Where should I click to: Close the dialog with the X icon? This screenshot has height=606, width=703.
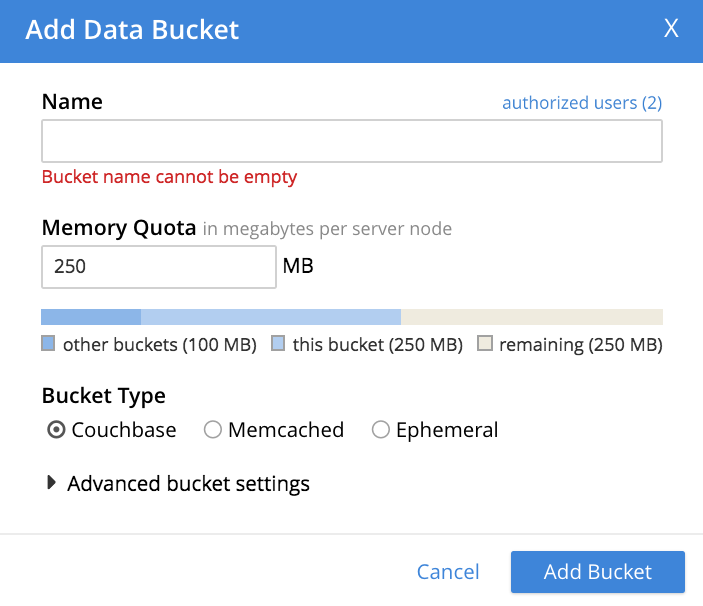671,29
